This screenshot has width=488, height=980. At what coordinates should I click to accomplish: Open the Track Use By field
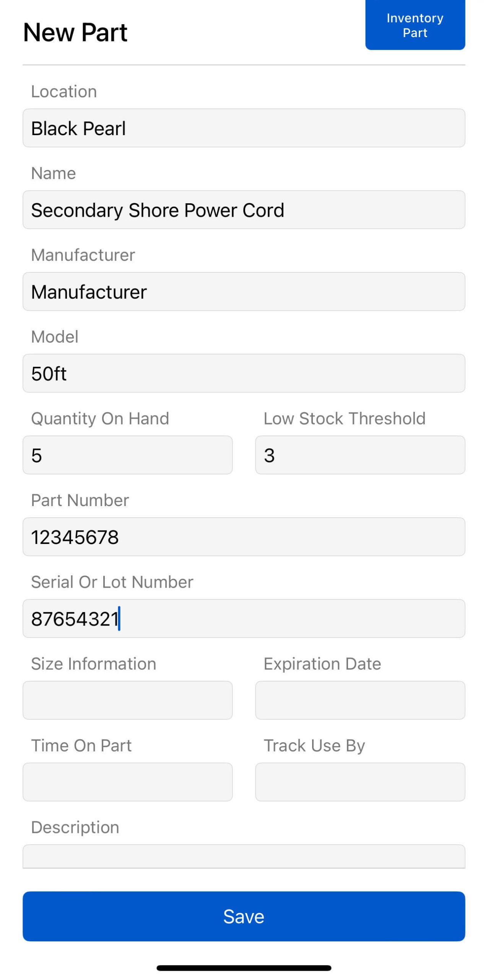coord(360,782)
